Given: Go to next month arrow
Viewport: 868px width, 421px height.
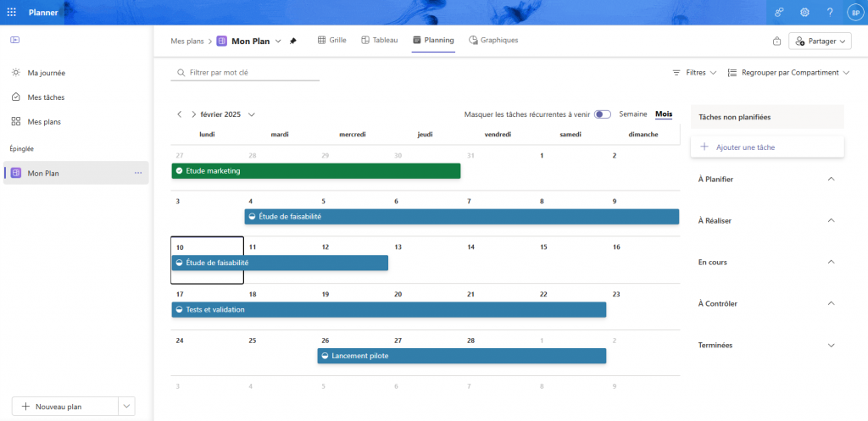Looking at the screenshot, I should coord(193,114).
